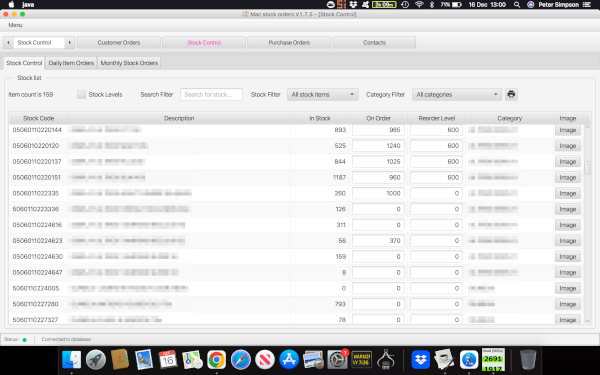Open Launchpad rocket icon in dock
This screenshot has width=600, height=375.
[96, 360]
